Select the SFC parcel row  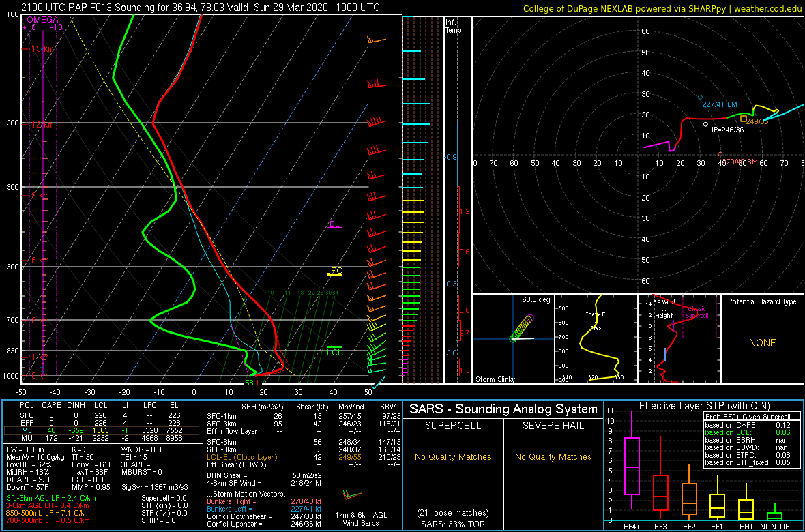pyautogui.click(x=101, y=414)
